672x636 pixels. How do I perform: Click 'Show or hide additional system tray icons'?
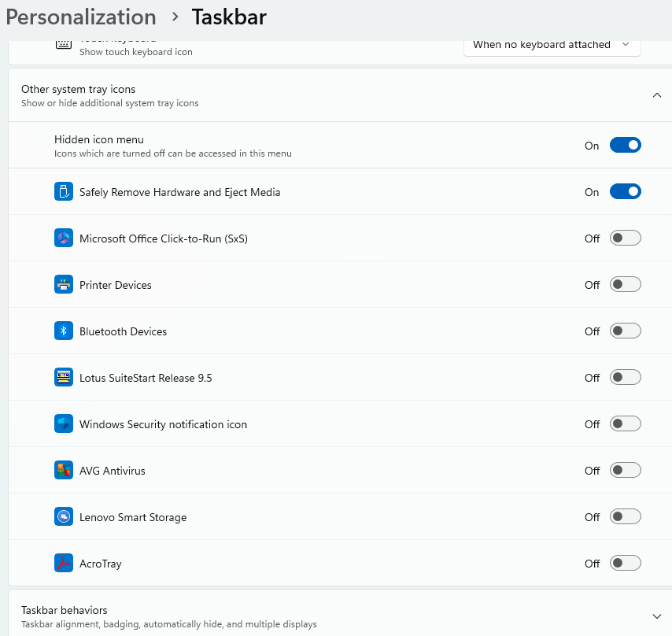click(x=110, y=103)
